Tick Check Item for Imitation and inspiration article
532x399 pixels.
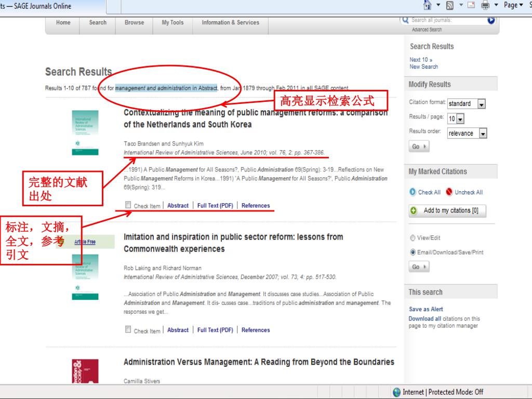click(128, 329)
